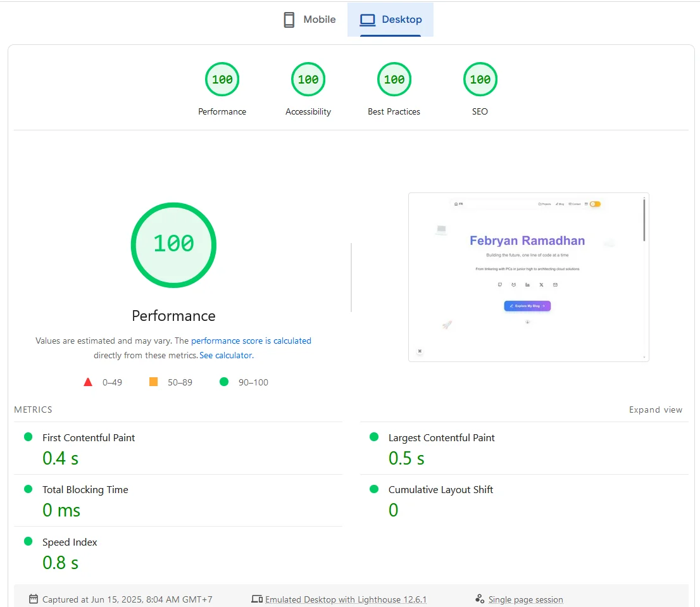This screenshot has width=700, height=607.
Task: Switch to the Mobile tab
Action: 309,20
